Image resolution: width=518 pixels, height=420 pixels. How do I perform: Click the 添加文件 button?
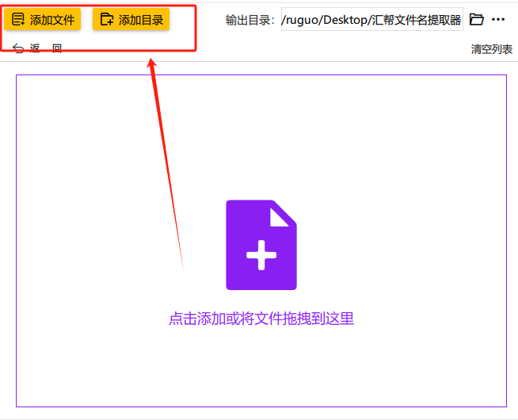(x=42, y=20)
